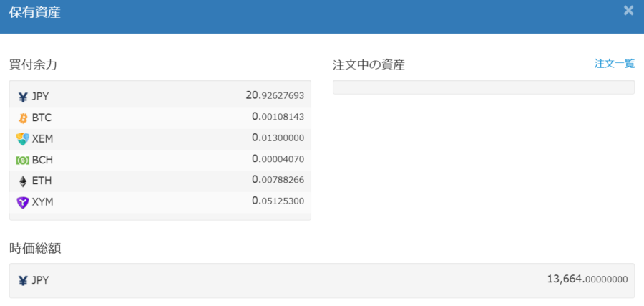644x306 pixels.
Task: Click the yen icon in the 買付余力 list
Action: (23, 97)
